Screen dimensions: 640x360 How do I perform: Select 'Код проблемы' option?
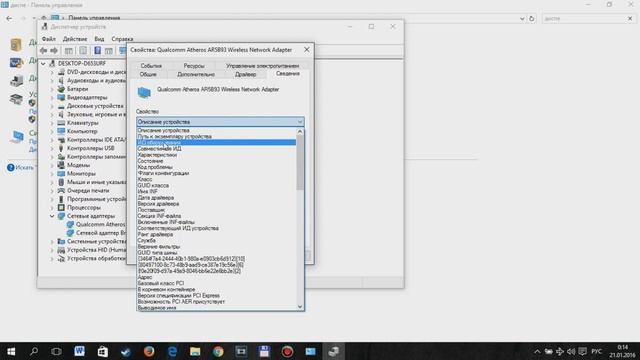pyautogui.click(x=216, y=167)
